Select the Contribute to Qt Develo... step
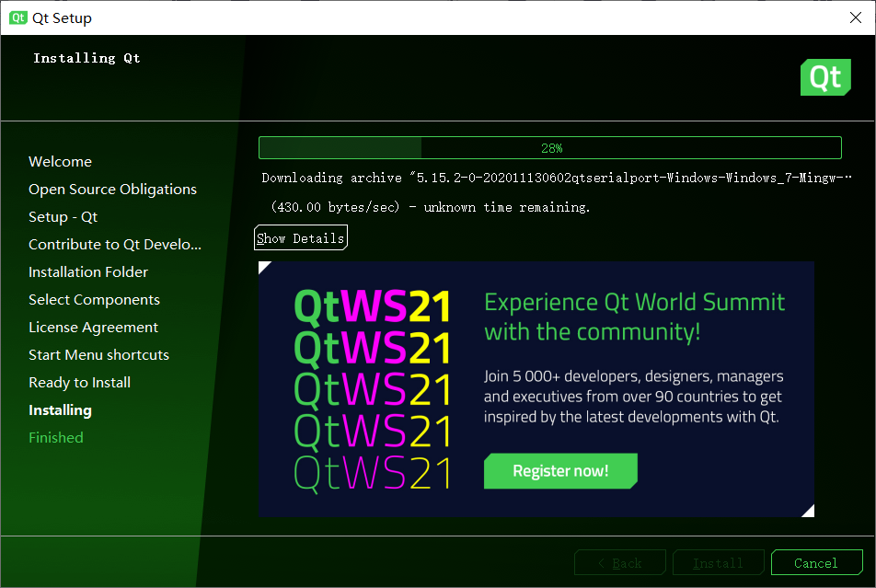This screenshot has width=876, height=588. point(114,244)
